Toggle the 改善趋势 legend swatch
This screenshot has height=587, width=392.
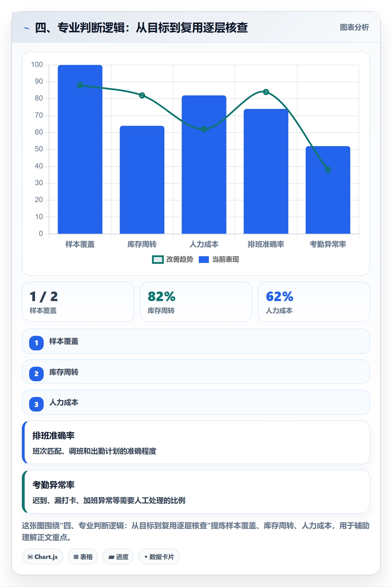coord(158,260)
